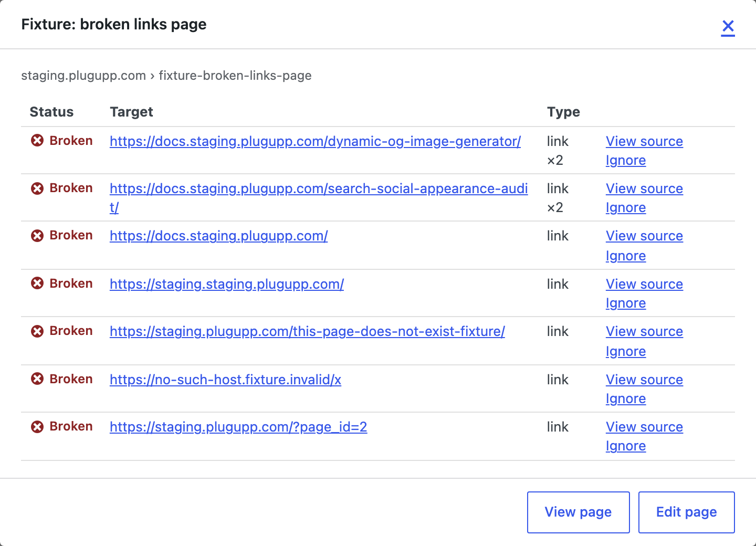This screenshot has height=546, width=756.
Task: Click 'link ×2' type in search-social-appearance-audit row
Action: tap(558, 198)
